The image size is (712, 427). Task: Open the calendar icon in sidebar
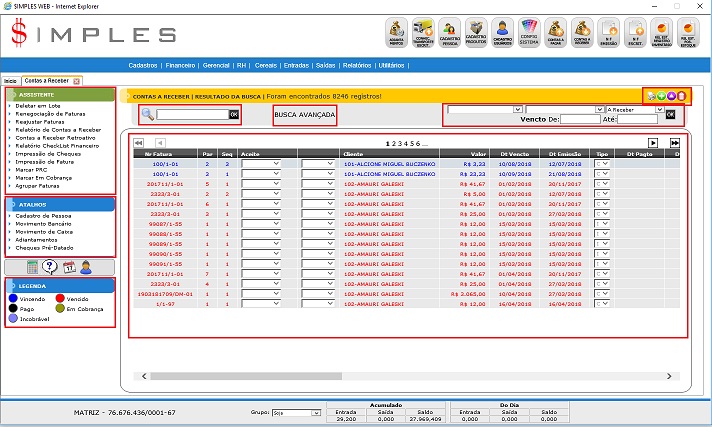click(68, 267)
